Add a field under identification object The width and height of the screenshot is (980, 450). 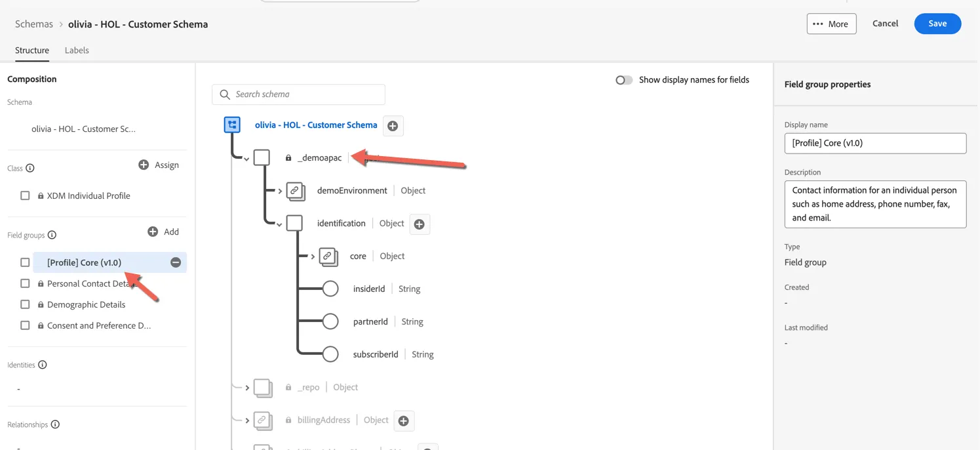(x=420, y=224)
